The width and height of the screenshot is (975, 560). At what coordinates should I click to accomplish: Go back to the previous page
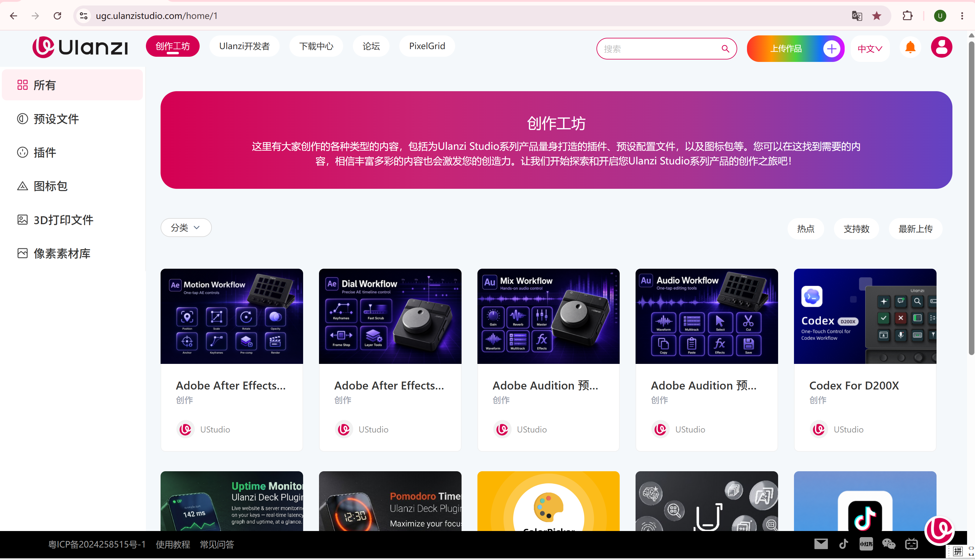pos(13,16)
